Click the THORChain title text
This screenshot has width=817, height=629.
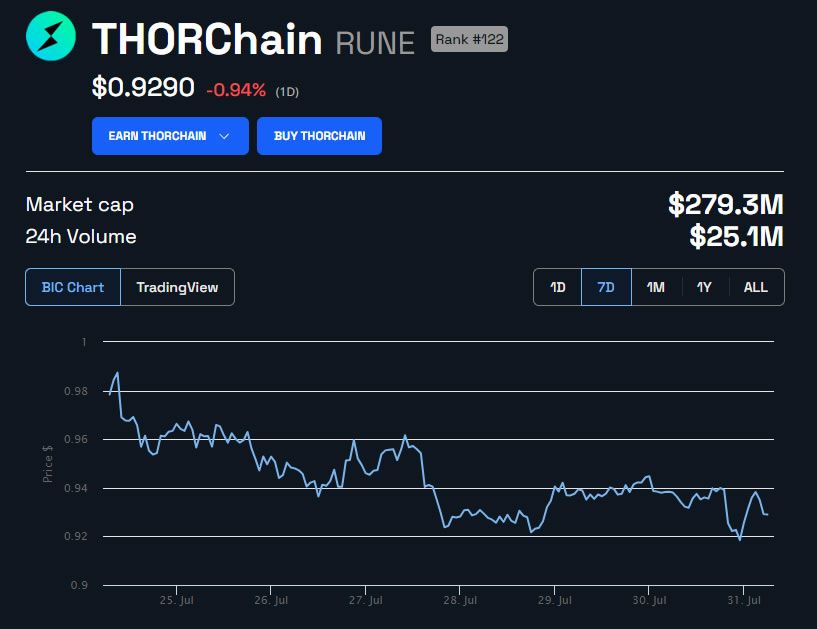click(x=207, y=39)
